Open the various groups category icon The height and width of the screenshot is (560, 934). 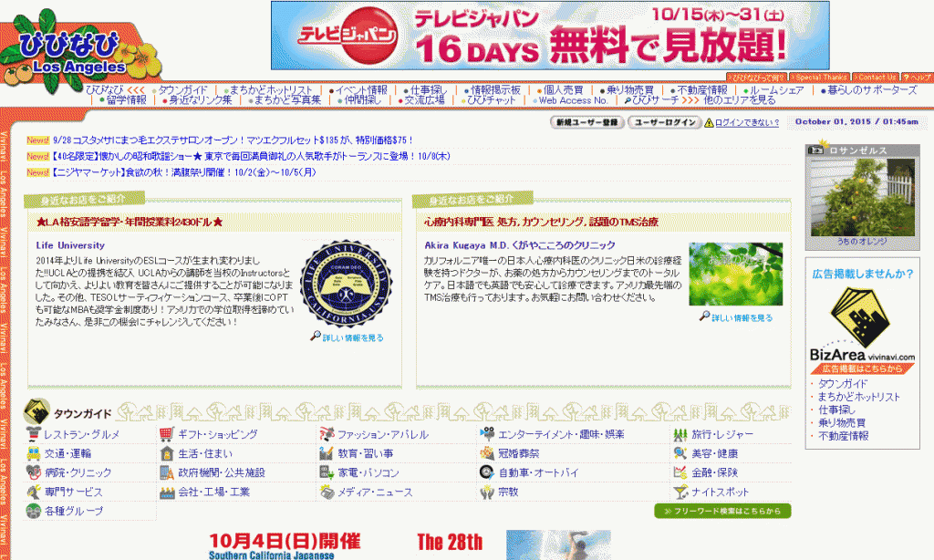[34, 511]
